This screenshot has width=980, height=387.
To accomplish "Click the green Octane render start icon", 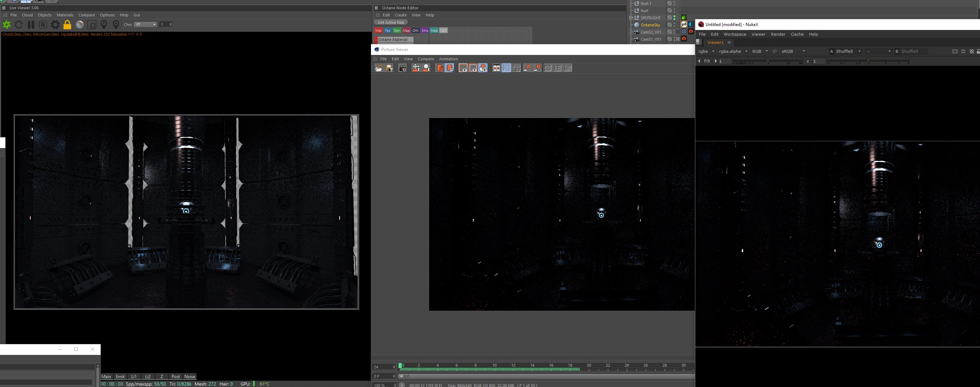I will click(7, 25).
